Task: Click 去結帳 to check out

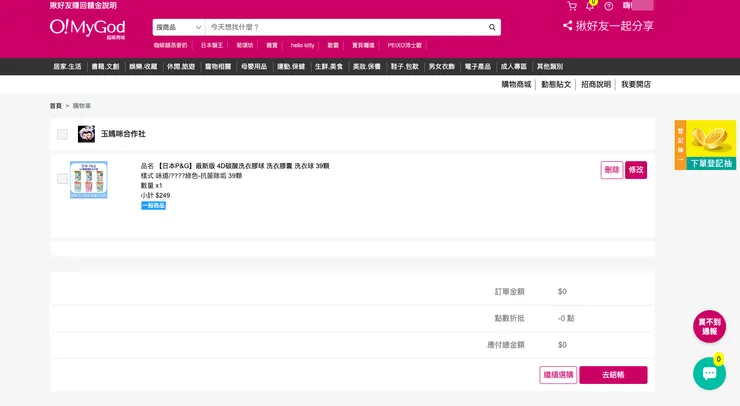Action: [614, 375]
